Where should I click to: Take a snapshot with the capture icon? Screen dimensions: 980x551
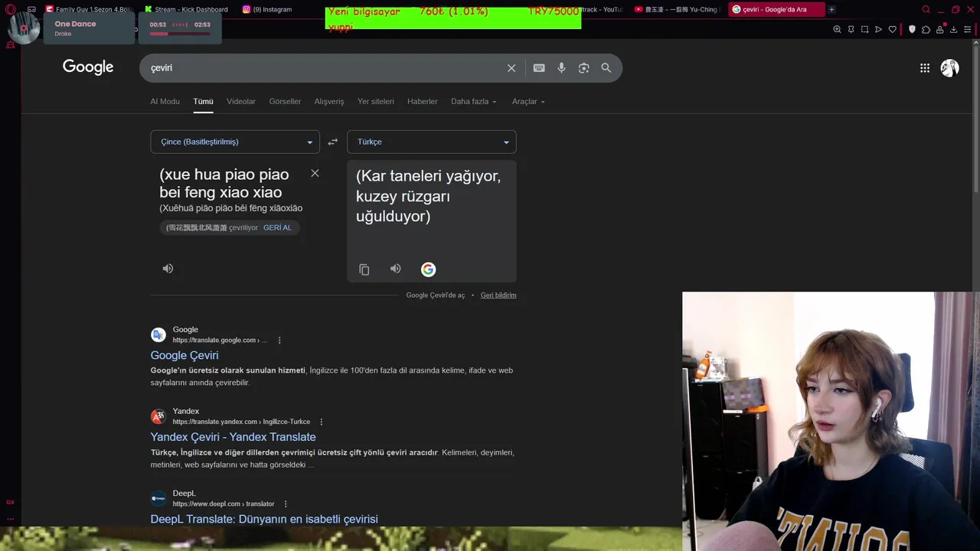point(864,29)
